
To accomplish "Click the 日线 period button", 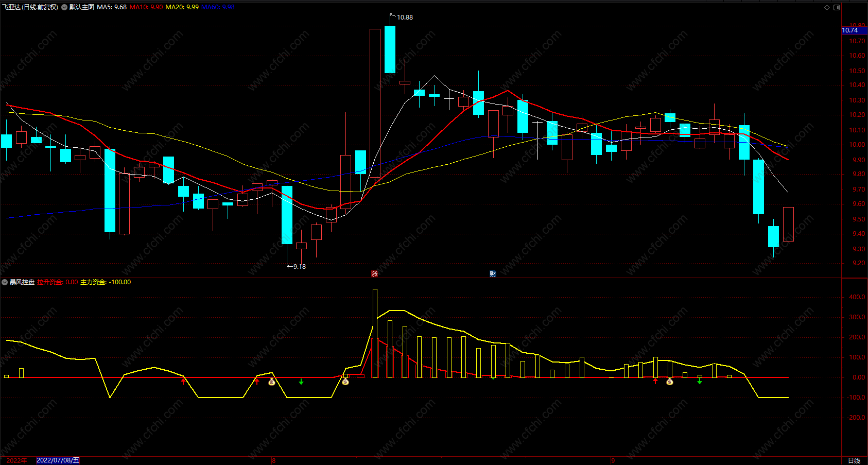I will 854,460.
